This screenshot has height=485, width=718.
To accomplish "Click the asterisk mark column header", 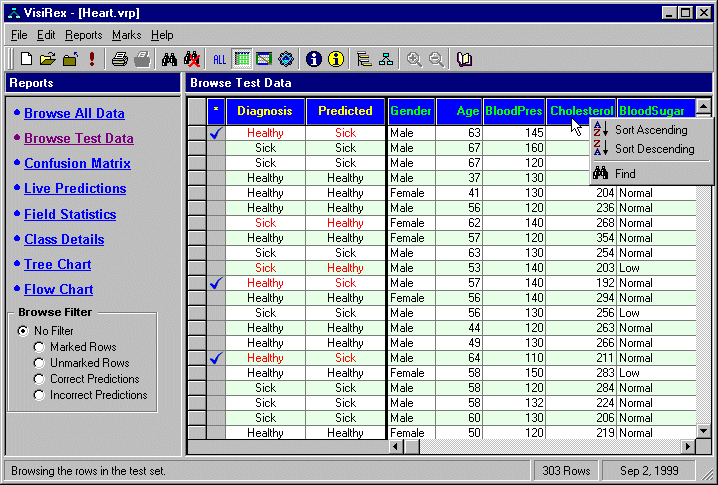I will 216,111.
